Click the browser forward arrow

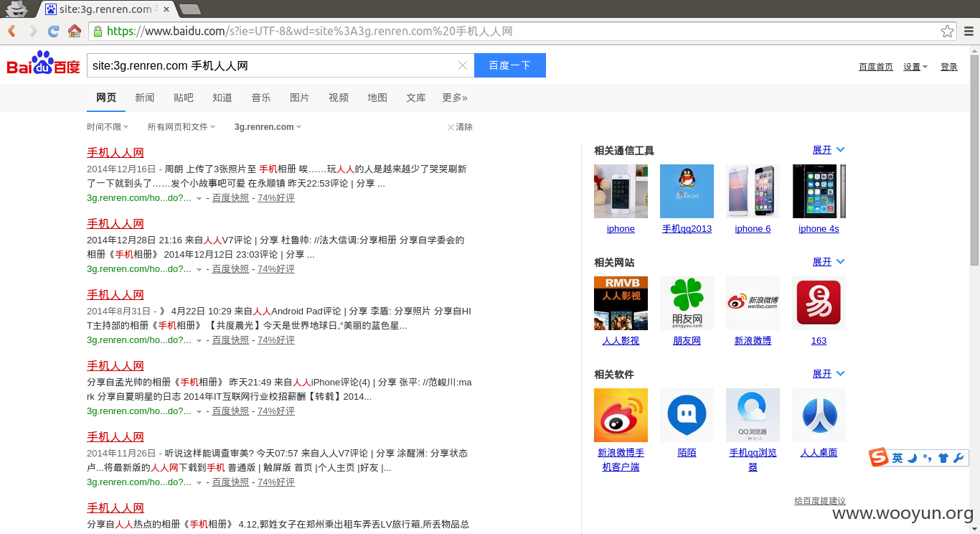[x=32, y=31]
